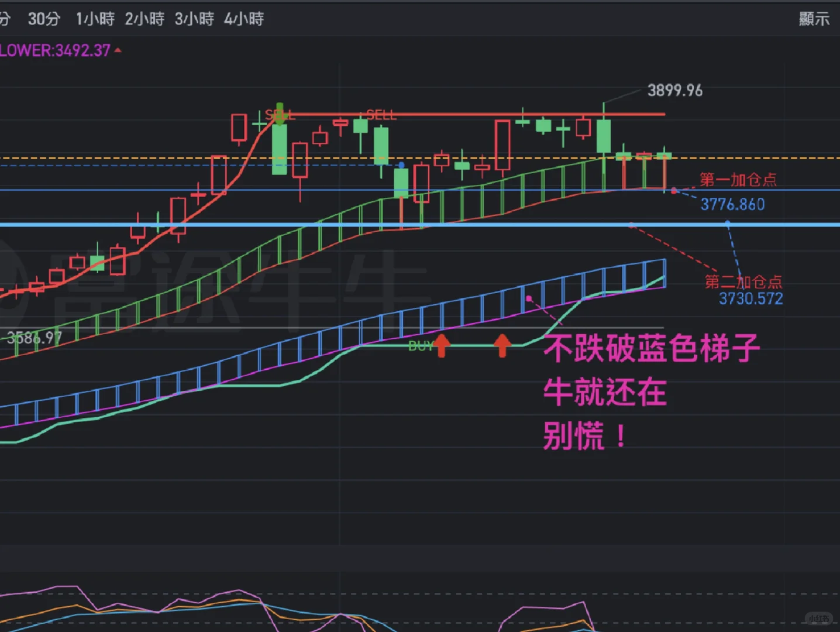Click the second SELL marker on red line

click(x=380, y=115)
